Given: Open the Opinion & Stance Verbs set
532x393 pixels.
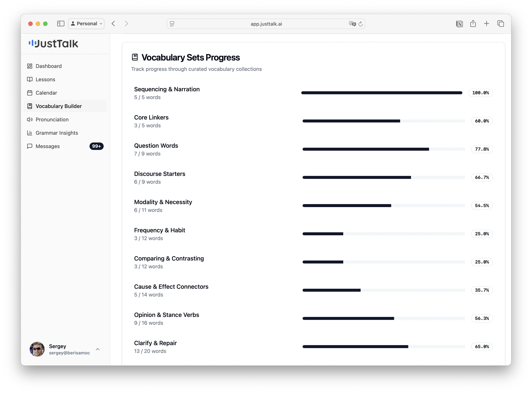Looking at the screenshot, I should click(x=166, y=315).
